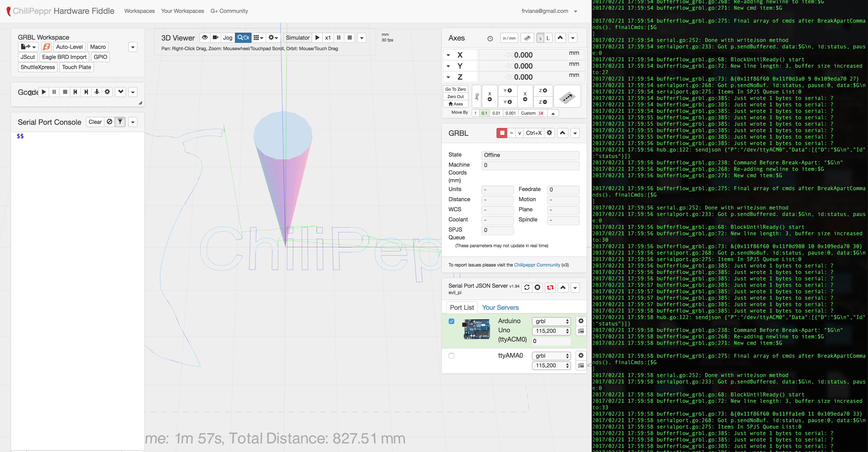Uncheck the Arduino Uno port checkbox
The width and height of the screenshot is (868, 452).
pyautogui.click(x=451, y=321)
